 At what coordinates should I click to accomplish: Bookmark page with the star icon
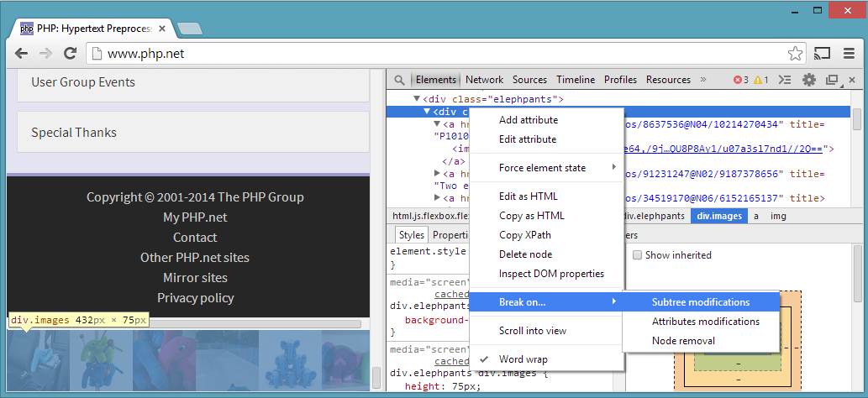click(795, 54)
